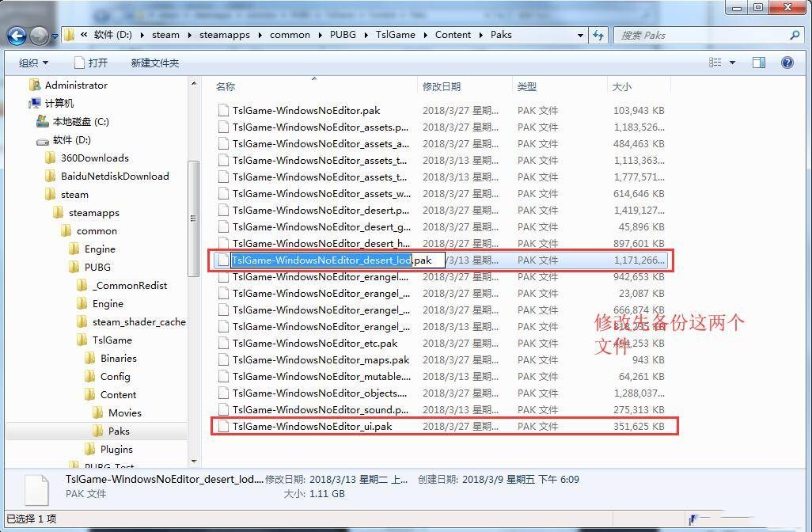Viewport: 812px width, 532px height.
Task: Select Administrator in the folder tree
Action: (x=76, y=85)
